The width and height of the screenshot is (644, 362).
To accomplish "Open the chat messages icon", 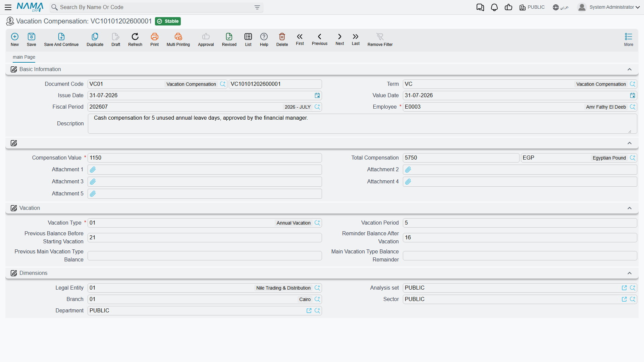I will tap(480, 7).
